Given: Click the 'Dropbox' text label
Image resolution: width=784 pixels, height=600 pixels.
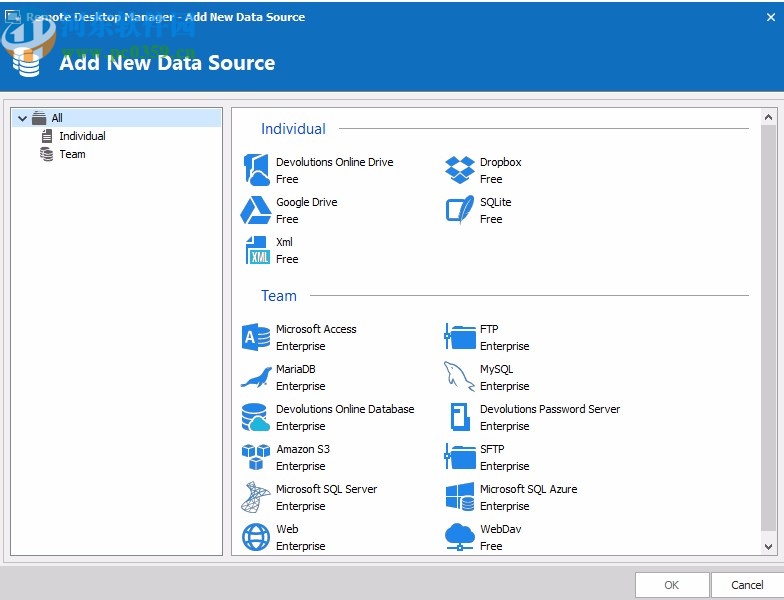Looking at the screenshot, I should [x=500, y=162].
